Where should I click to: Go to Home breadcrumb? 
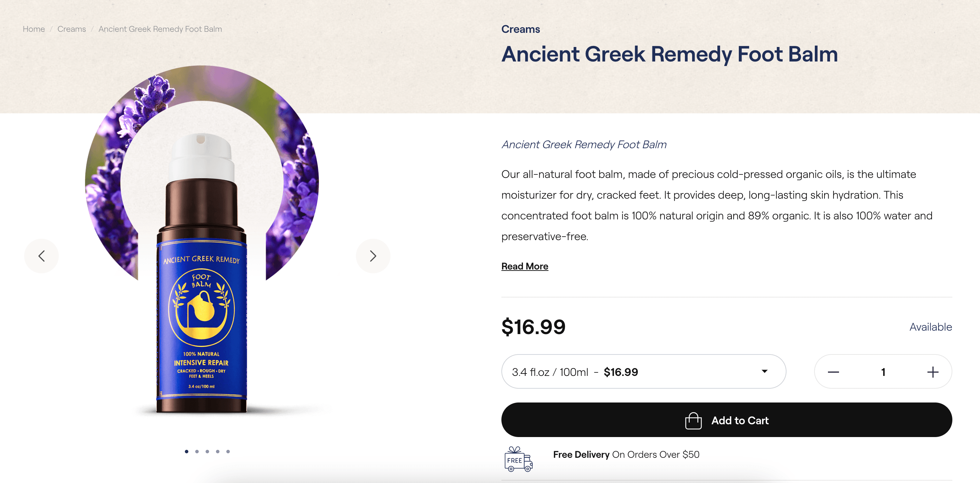coord(34,29)
